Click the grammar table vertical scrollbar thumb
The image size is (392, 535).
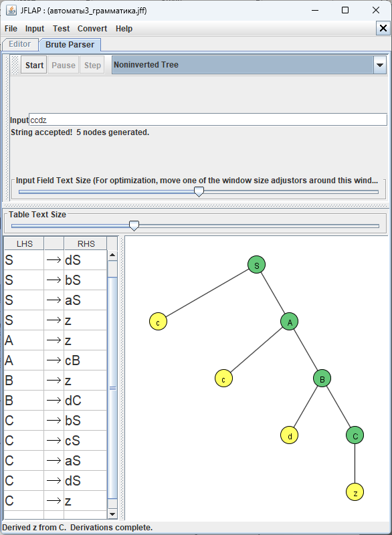[x=112, y=389]
